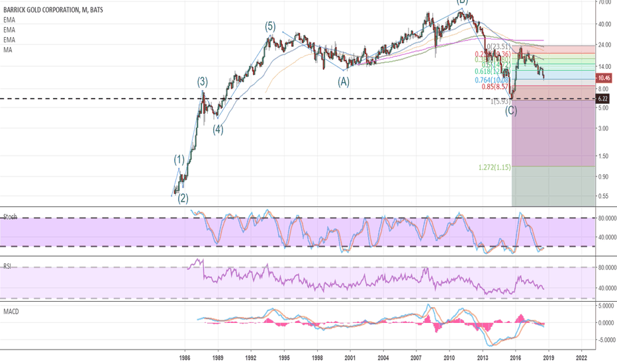Viewport: 617px width, 364px height.
Task: Click the 0.55 price axis value
Action: pyautogui.click(x=604, y=196)
